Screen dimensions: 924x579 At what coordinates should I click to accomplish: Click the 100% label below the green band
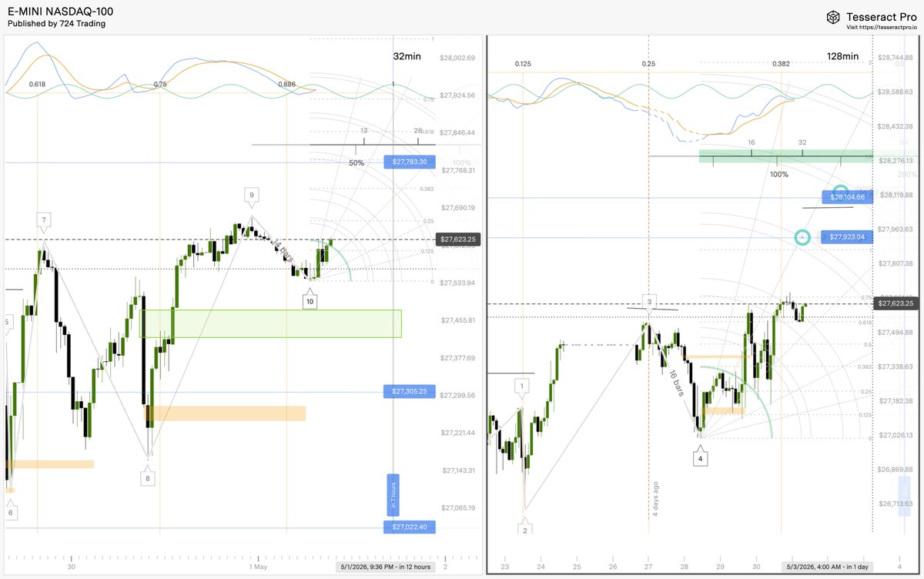click(778, 174)
